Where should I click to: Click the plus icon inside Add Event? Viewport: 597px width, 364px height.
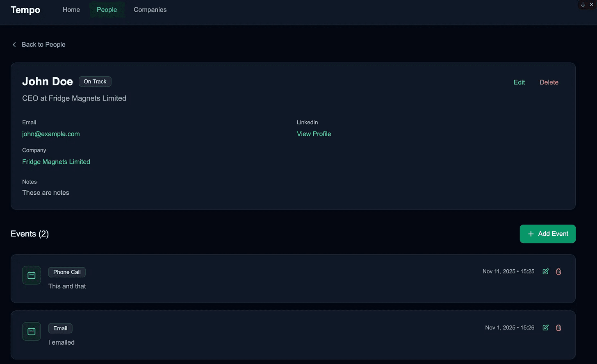531,234
